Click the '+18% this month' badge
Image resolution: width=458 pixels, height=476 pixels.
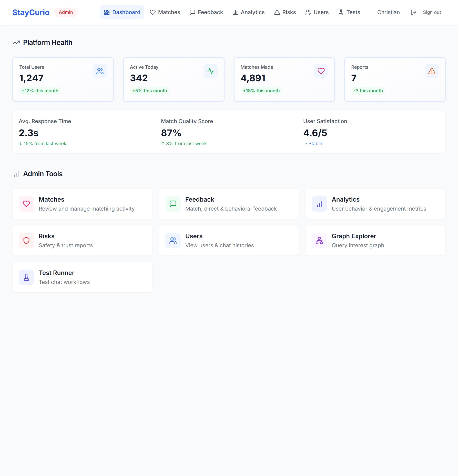[x=261, y=91]
